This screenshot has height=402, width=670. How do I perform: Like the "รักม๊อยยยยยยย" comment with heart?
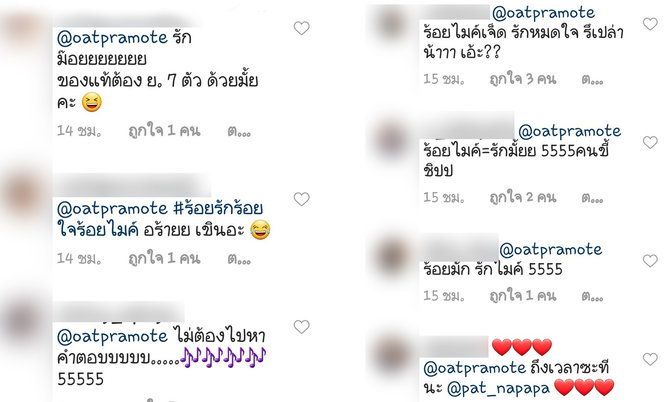coord(301,28)
